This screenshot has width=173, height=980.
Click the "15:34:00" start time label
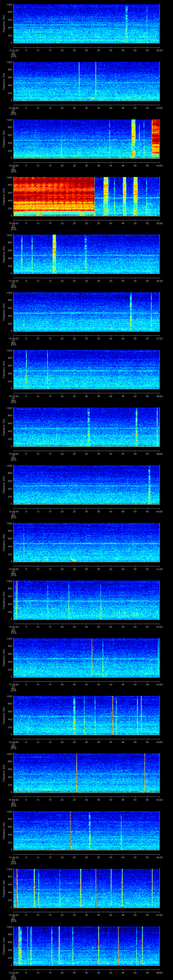pyautogui.click(x=13, y=223)
